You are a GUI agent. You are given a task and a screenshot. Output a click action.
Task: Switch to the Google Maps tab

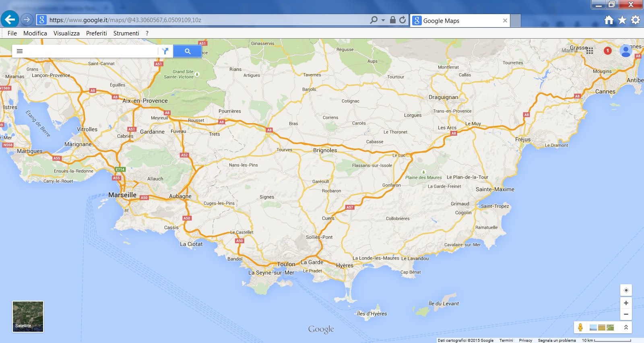pyautogui.click(x=460, y=21)
